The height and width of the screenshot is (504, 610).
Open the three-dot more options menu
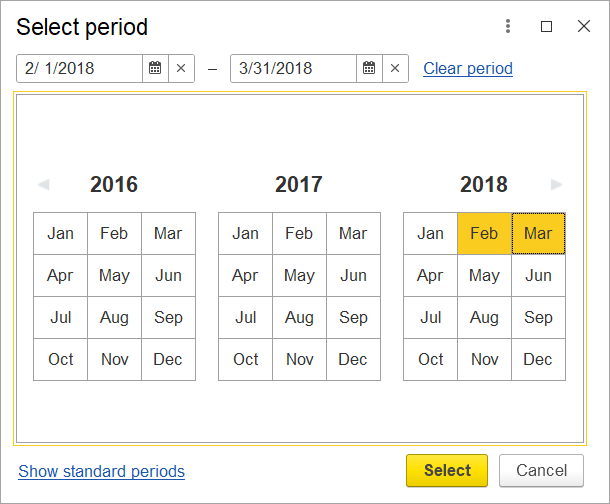click(508, 26)
